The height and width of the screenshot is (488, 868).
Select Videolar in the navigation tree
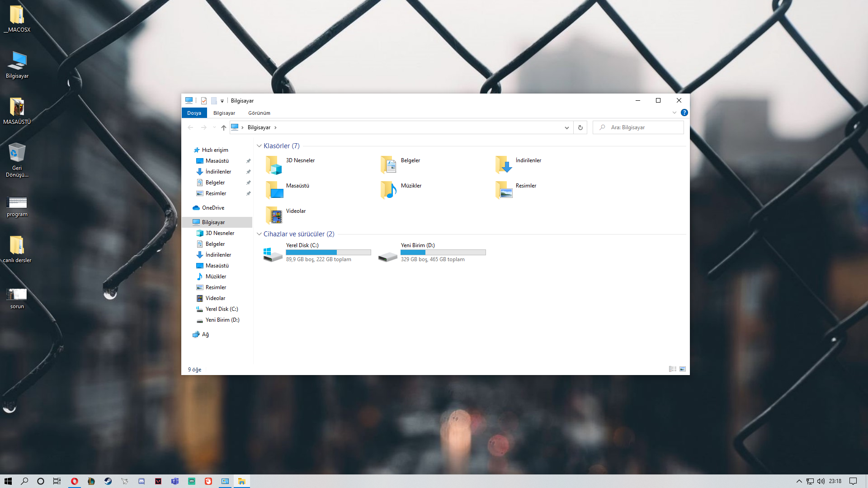click(x=215, y=298)
